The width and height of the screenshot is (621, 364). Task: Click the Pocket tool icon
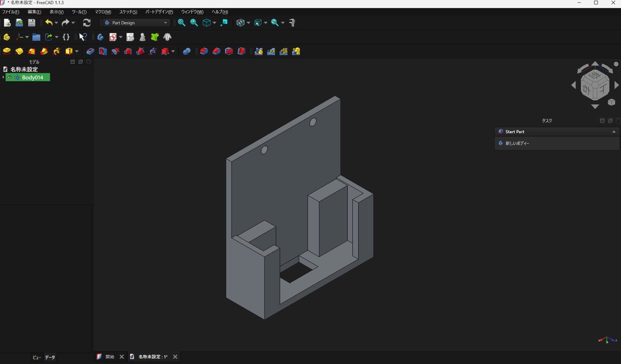[91, 51]
